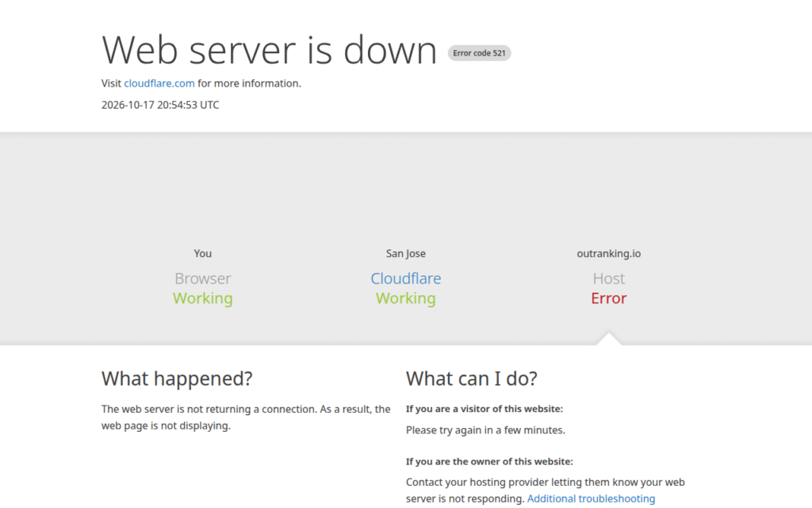
Task: Open the cloudflare.com link
Action: [x=159, y=83]
